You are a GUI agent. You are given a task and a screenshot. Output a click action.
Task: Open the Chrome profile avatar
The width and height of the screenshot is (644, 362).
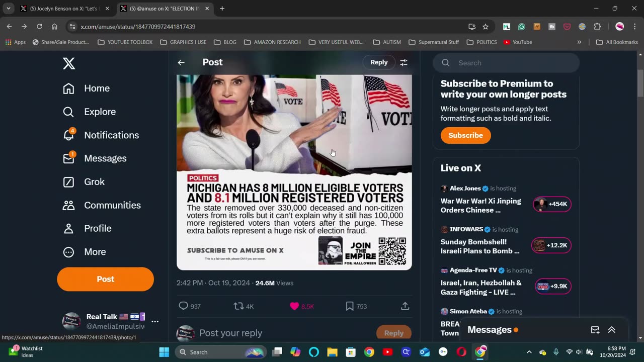pos(620,27)
